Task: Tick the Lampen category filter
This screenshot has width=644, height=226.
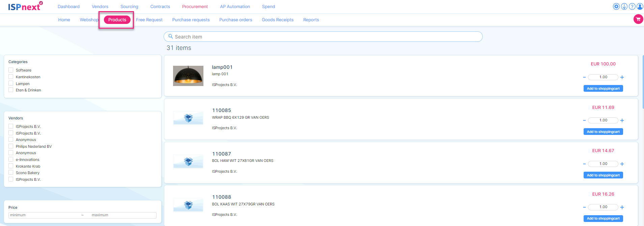Action: tap(11, 83)
